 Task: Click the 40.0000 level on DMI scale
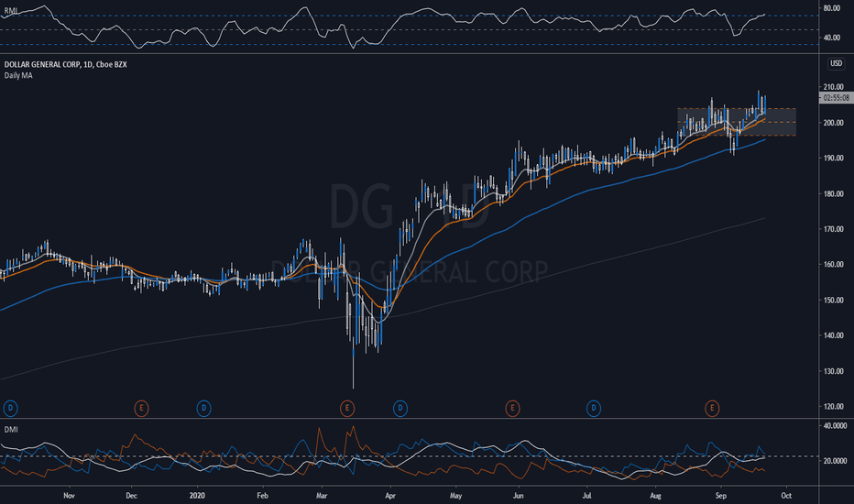pos(835,425)
